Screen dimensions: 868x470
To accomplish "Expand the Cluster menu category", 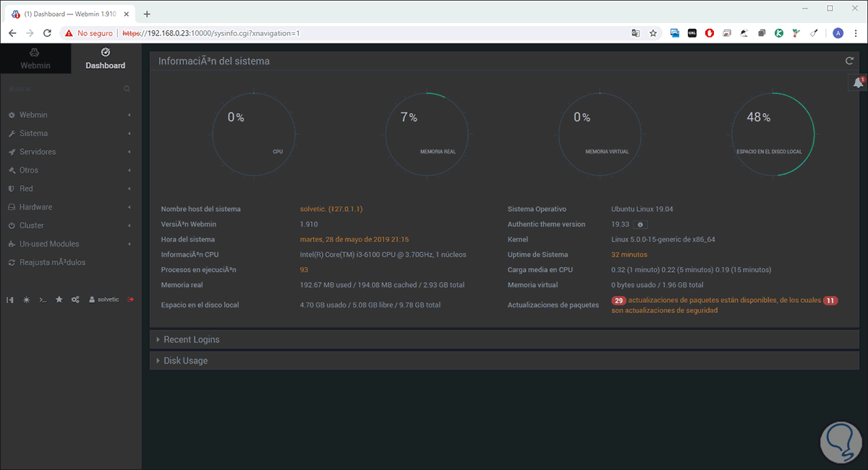I will 70,226.
